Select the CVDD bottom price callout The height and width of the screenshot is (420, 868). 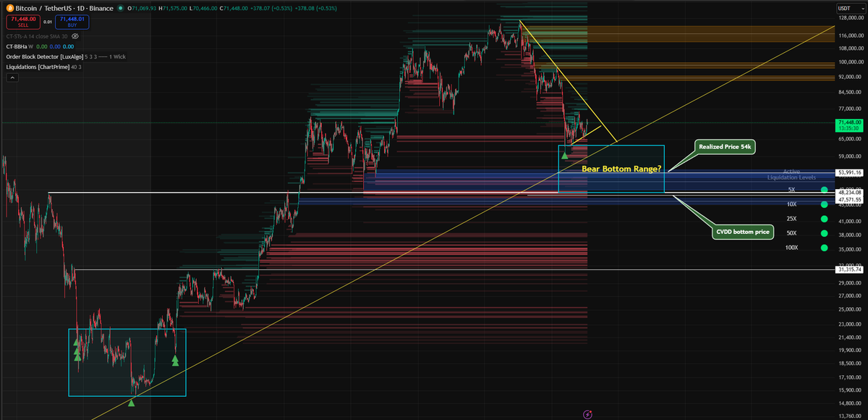(x=742, y=232)
